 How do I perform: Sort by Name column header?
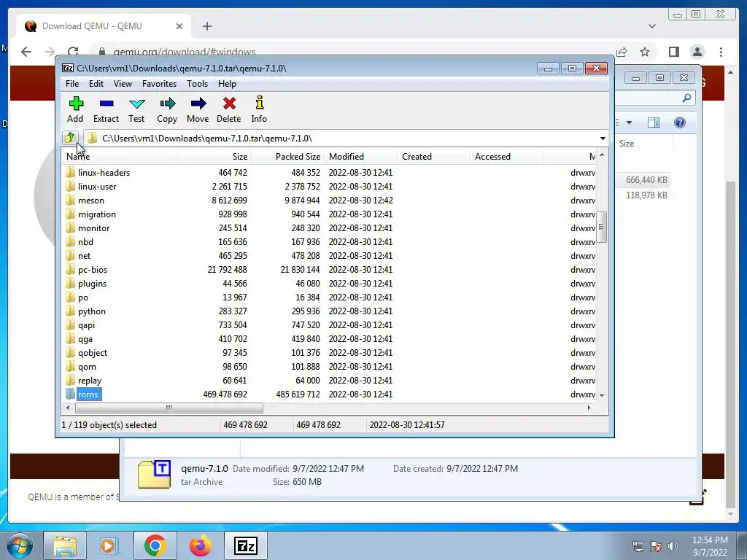coord(120,157)
